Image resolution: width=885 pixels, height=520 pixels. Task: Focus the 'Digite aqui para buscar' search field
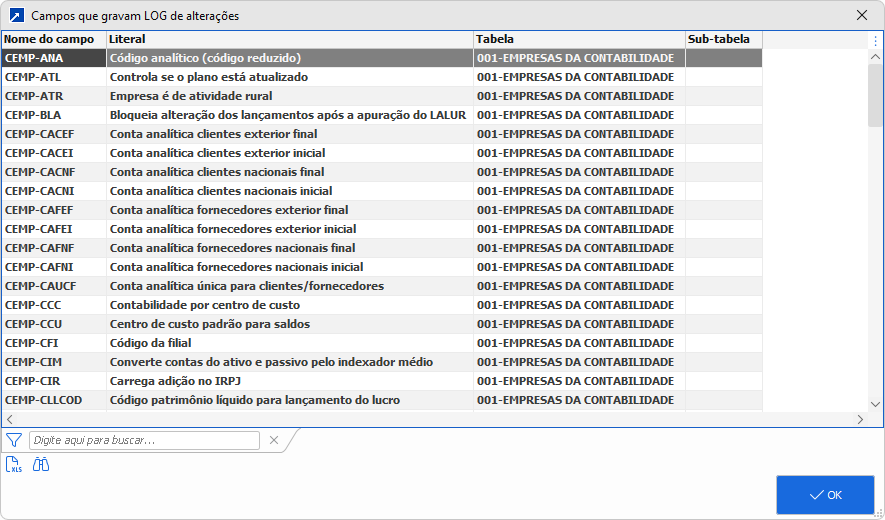145,440
